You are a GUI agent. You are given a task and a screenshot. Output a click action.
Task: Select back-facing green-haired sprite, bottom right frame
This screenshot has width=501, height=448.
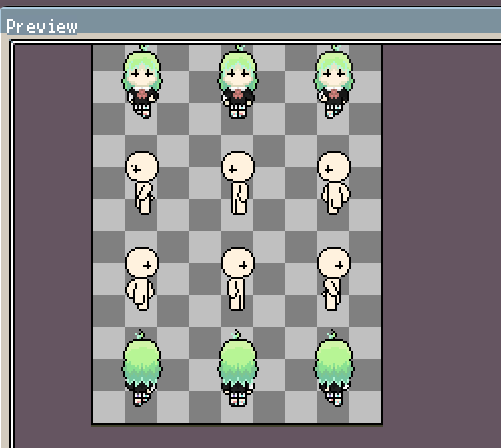point(334,368)
